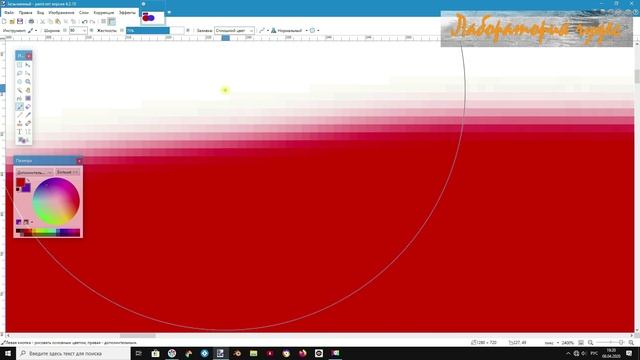The height and width of the screenshot is (360, 640).
Task: Click the Open file toolbar icon
Action: [12, 21]
